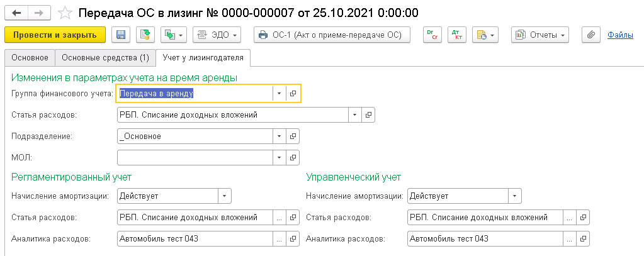This screenshot has height=256, width=644.
Task: Click the paperclip attachments icon
Action: point(590,35)
